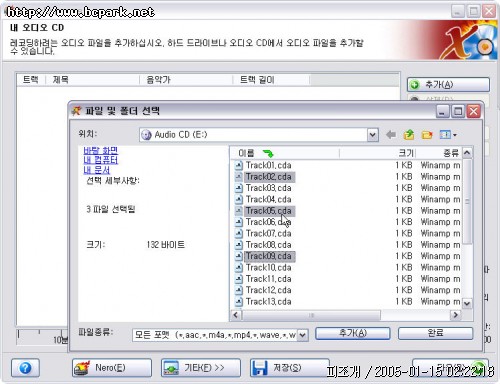Viewport: 500px width, 384px height.
Task: Maximize the file selection dialog
Action: 458,111
